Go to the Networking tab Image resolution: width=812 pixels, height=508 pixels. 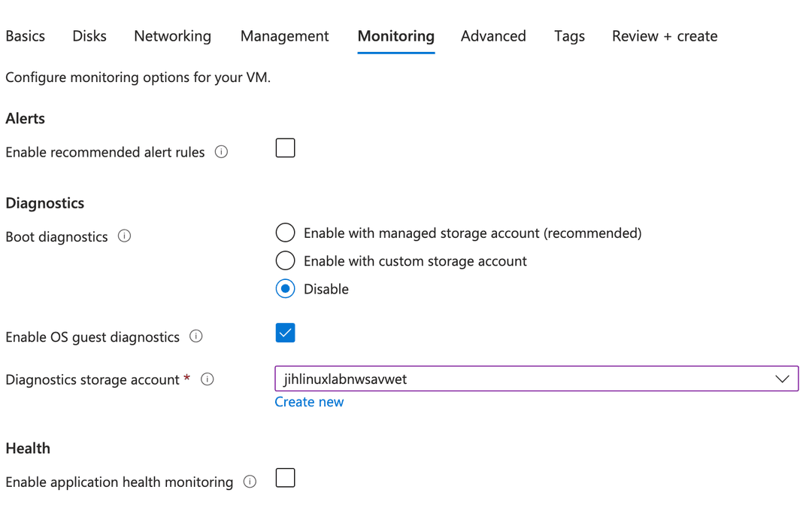(172, 36)
